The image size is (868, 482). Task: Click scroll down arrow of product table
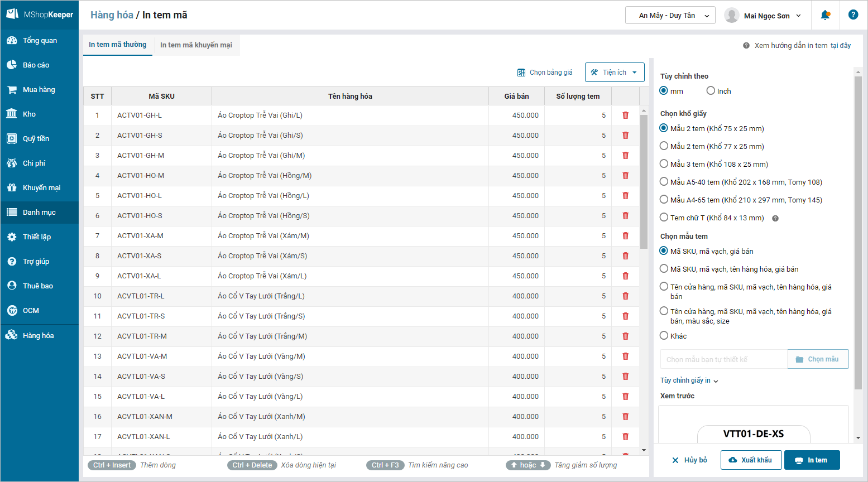[644, 450]
